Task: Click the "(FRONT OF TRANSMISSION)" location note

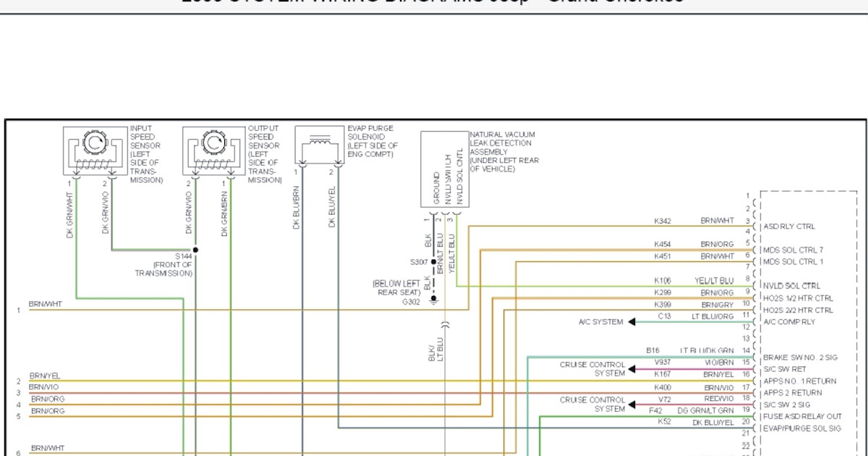Action: (x=163, y=269)
